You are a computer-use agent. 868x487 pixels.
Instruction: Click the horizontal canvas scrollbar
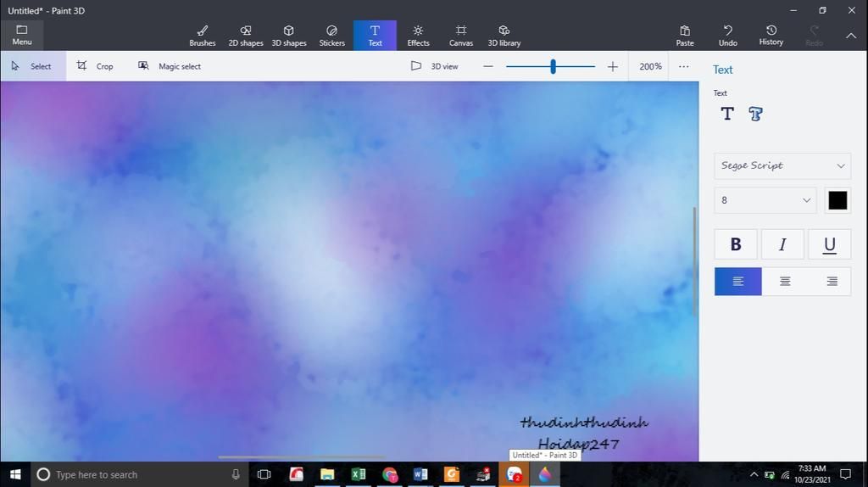click(301, 457)
